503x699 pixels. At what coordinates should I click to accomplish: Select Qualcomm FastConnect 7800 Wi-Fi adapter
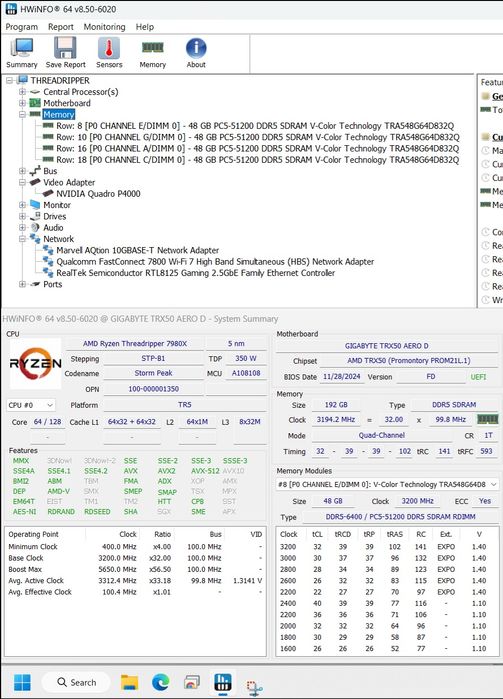click(x=215, y=262)
